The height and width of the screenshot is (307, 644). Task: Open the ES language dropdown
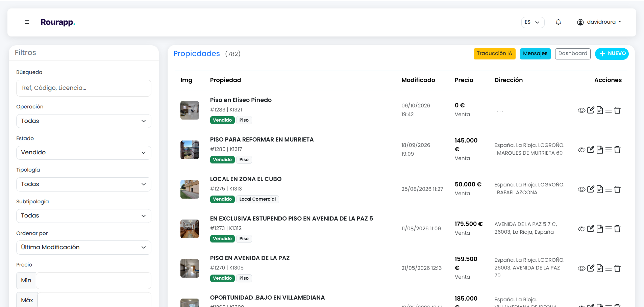[x=532, y=22]
